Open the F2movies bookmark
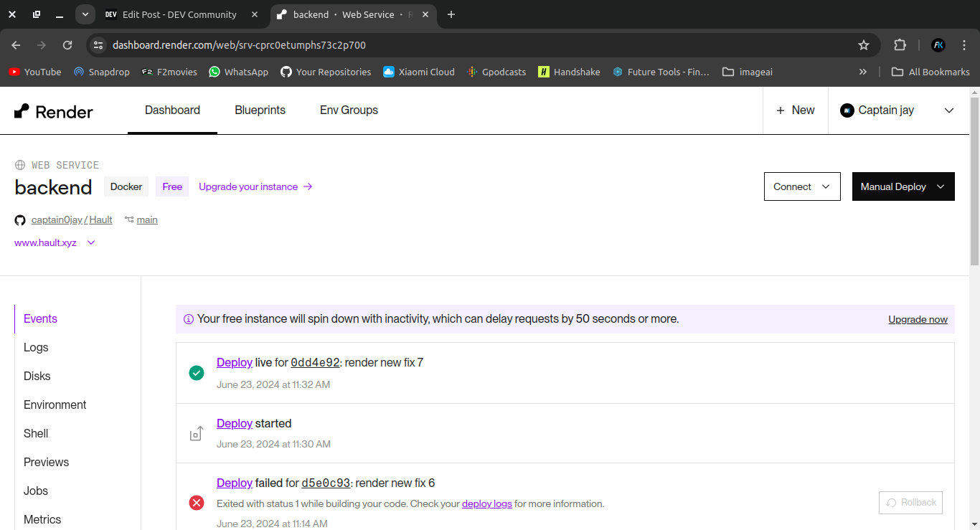Viewport: 980px width, 530px height. 169,72
